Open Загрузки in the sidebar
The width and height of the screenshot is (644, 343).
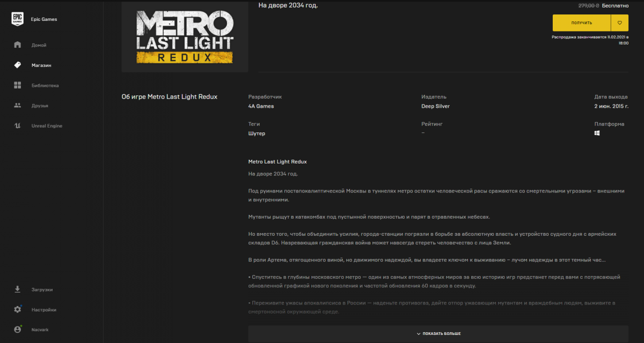point(42,289)
